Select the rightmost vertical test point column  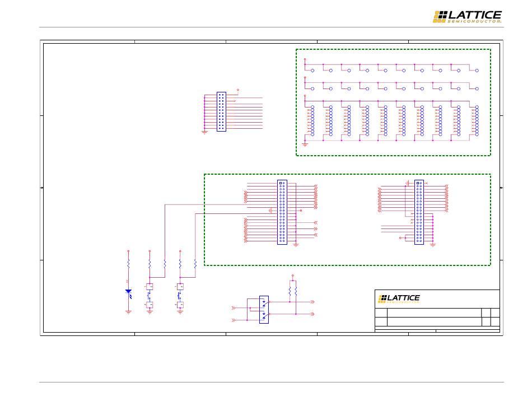click(x=477, y=120)
